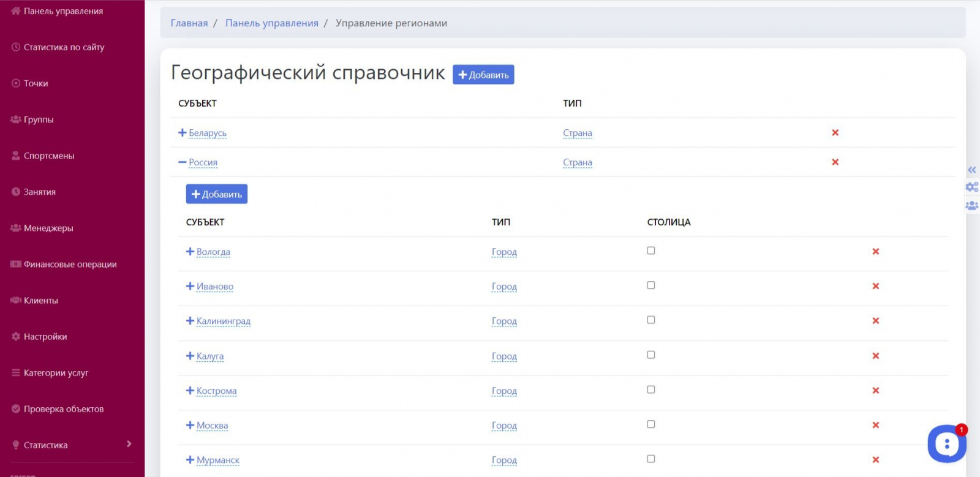Open the chat support widget
Screen dimensions: 980x477
click(947, 443)
